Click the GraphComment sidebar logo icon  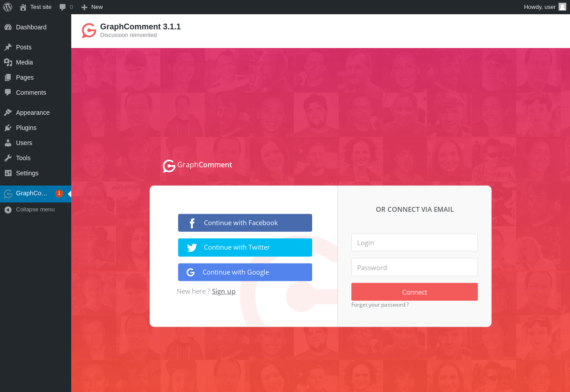click(8, 194)
